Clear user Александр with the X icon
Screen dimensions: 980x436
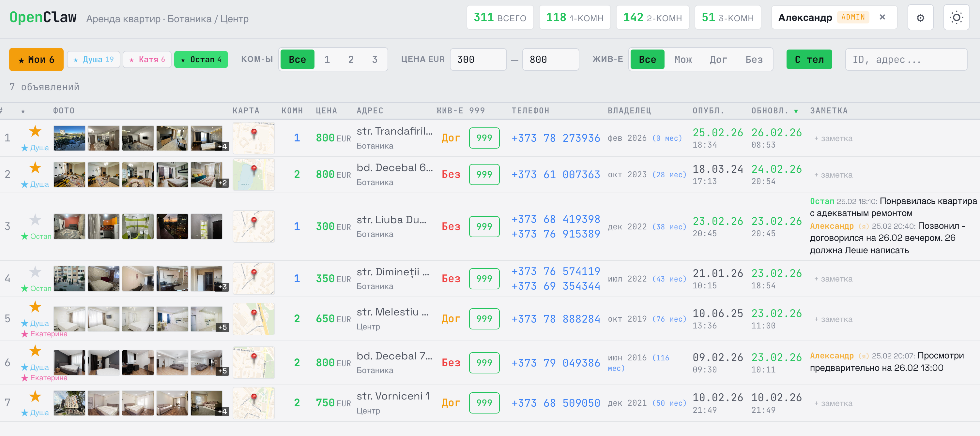click(x=882, y=17)
